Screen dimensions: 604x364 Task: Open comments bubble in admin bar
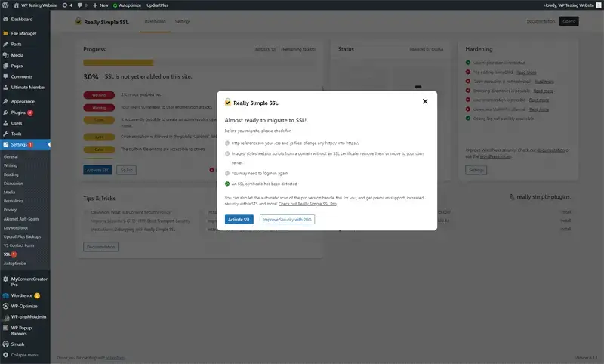pyautogui.click(x=82, y=5)
